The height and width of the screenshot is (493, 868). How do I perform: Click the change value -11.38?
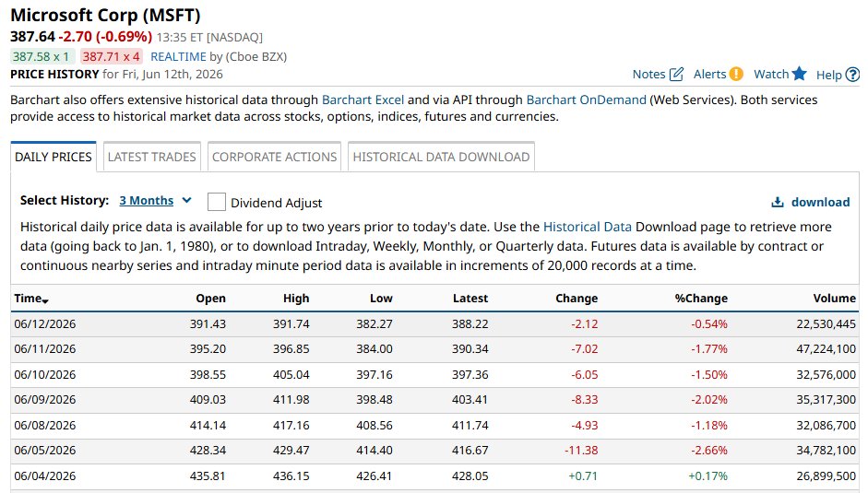click(x=581, y=451)
